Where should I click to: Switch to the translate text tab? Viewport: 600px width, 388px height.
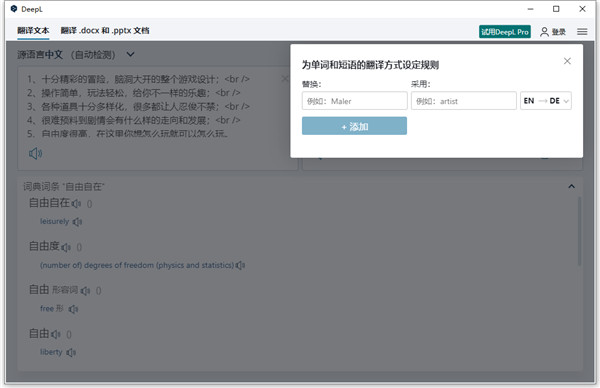pyautogui.click(x=33, y=31)
